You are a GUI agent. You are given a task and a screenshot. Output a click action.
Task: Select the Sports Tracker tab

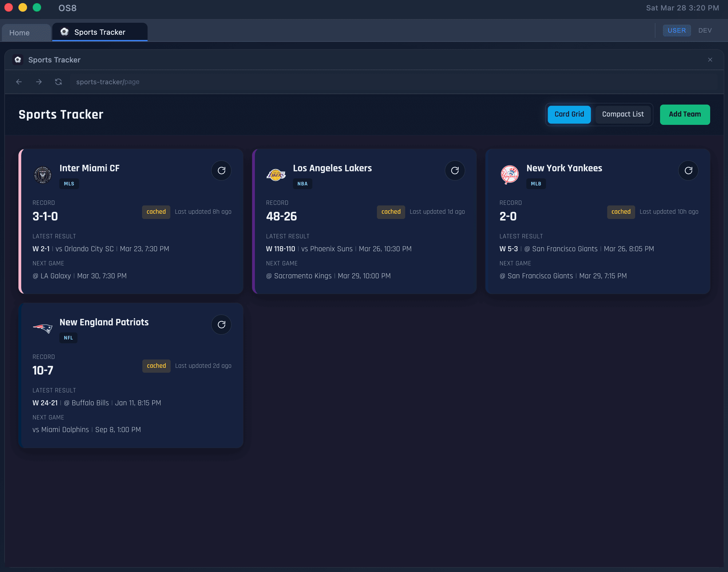point(100,32)
